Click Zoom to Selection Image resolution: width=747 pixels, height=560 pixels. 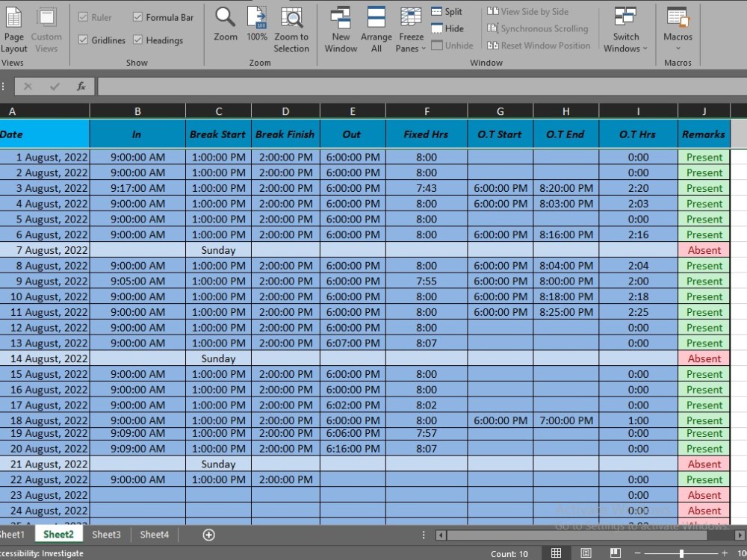tap(291, 30)
